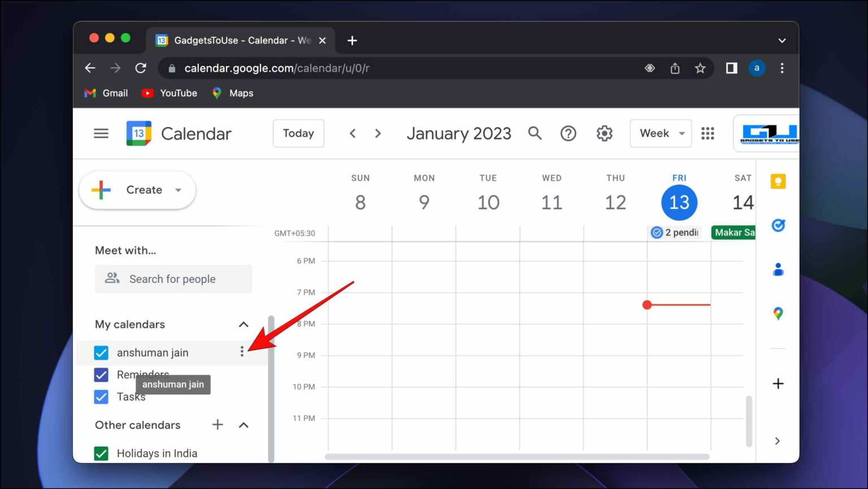The width and height of the screenshot is (868, 489).
Task: Open Contacts from the side panel
Action: click(778, 269)
